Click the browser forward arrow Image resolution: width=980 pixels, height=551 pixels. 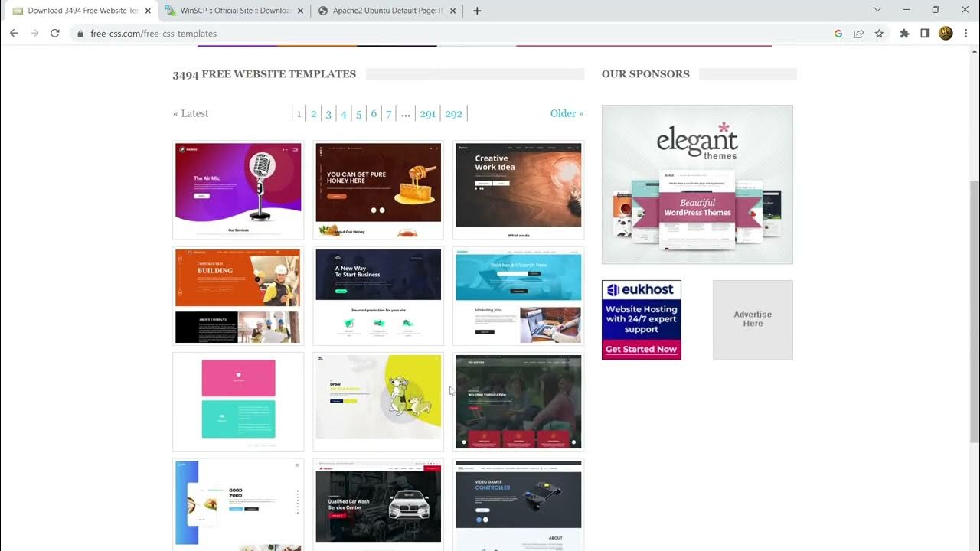click(34, 34)
